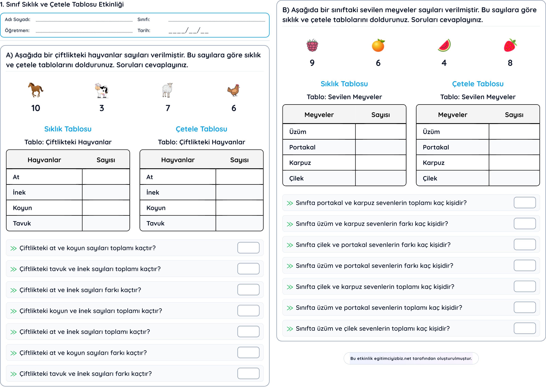546x392 pixels.
Task: Click the chicken icon above number 6
Action: pyautogui.click(x=234, y=90)
